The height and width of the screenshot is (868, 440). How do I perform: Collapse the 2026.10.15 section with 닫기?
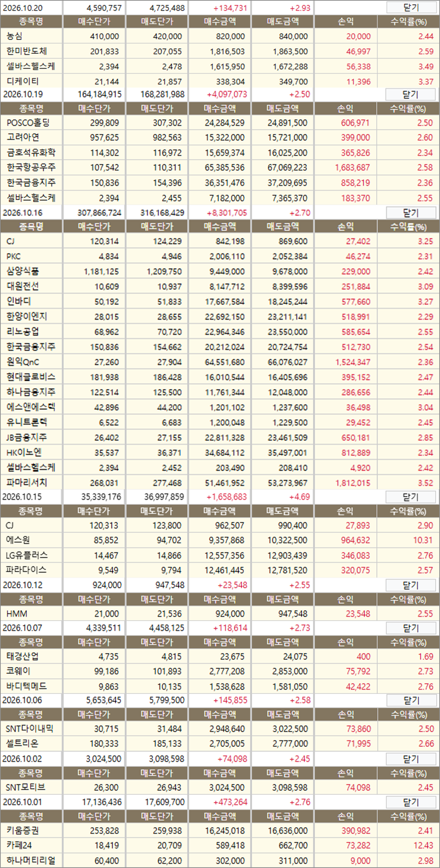[411, 497]
